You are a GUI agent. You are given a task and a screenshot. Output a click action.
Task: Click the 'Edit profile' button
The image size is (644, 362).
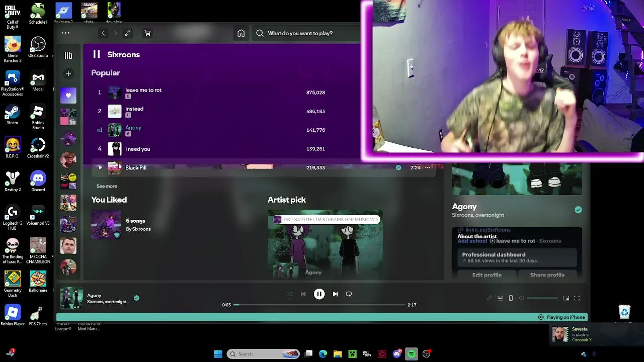(x=487, y=275)
